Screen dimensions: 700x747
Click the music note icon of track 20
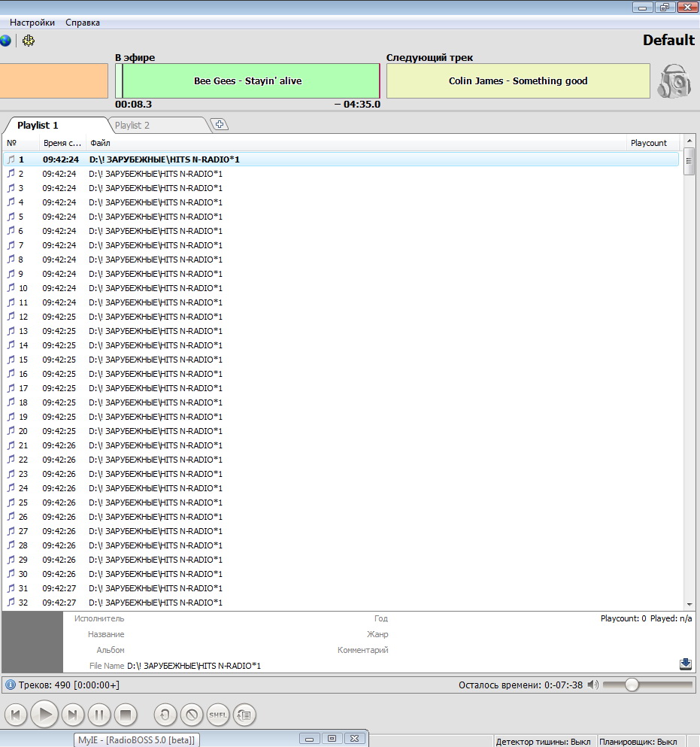coord(11,430)
